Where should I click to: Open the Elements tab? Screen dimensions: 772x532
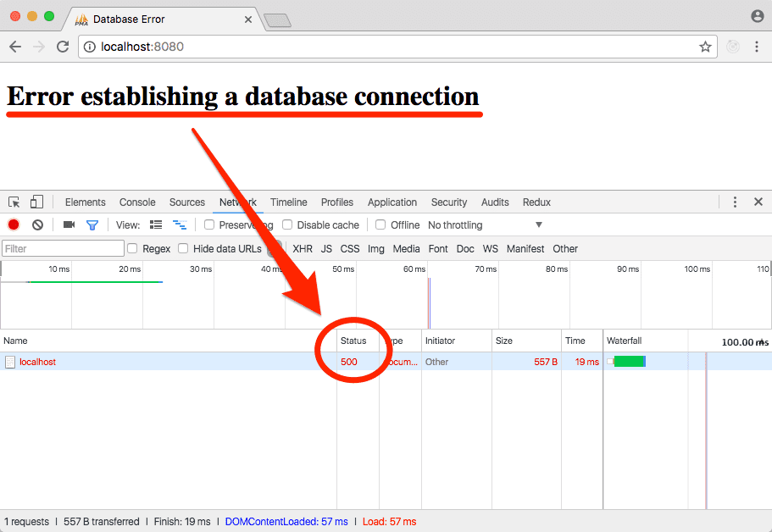(x=86, y=202)
